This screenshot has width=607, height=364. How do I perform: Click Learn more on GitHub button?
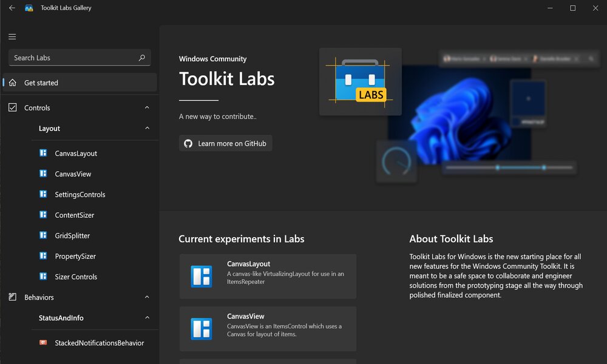pos(226,143)
